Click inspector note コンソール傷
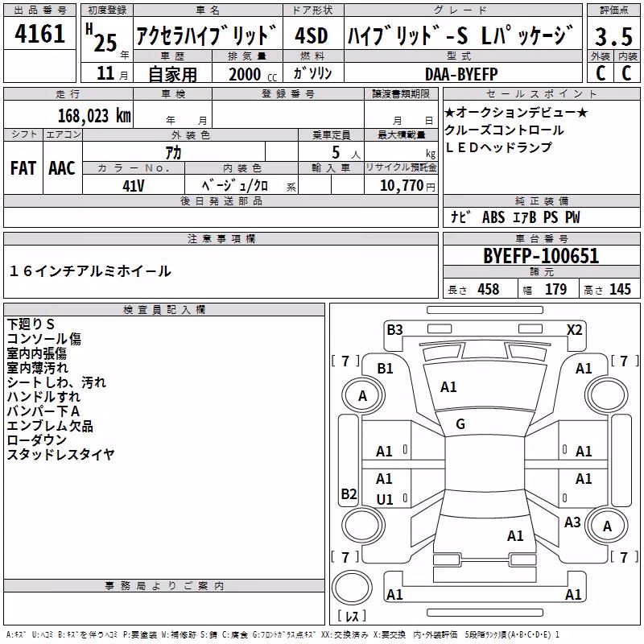644x644 pixels. pyautogui.click(x=44, y=339)
